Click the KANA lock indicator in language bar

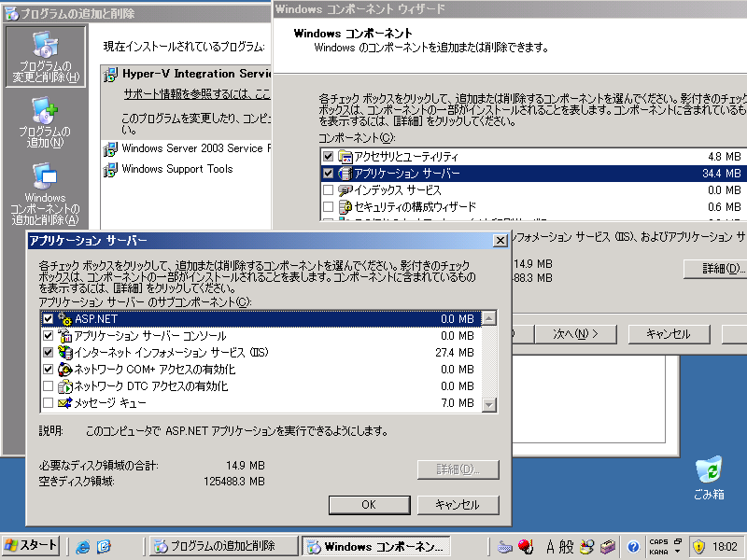click(658, 552)
